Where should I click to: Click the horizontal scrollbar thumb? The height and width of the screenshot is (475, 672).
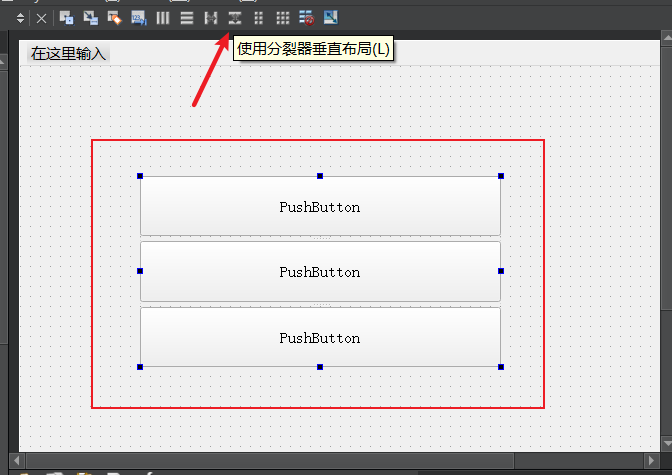[x=270, y=461]
